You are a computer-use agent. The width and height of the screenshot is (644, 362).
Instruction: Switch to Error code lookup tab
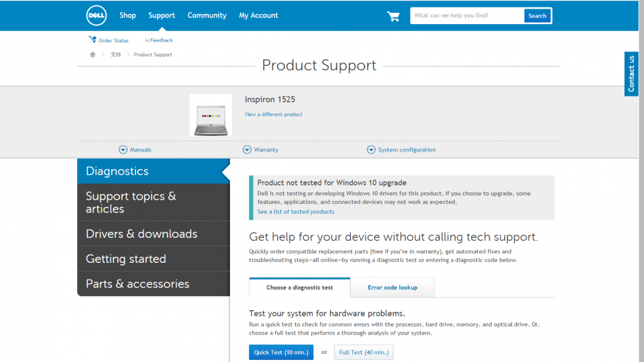click(392, 288)
